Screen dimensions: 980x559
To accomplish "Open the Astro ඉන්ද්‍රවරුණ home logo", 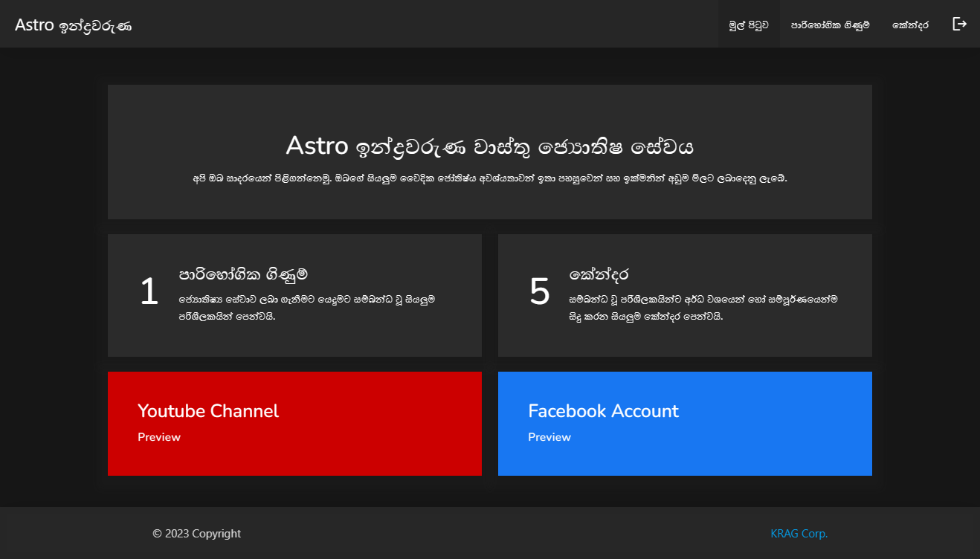I will tap(73, 23).
